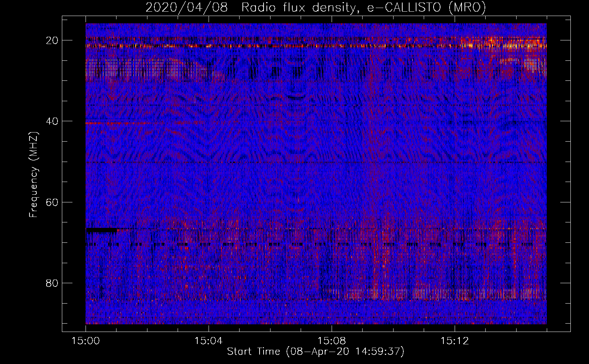Click the black data gap bar near 67 MHz

click(102, 230)
